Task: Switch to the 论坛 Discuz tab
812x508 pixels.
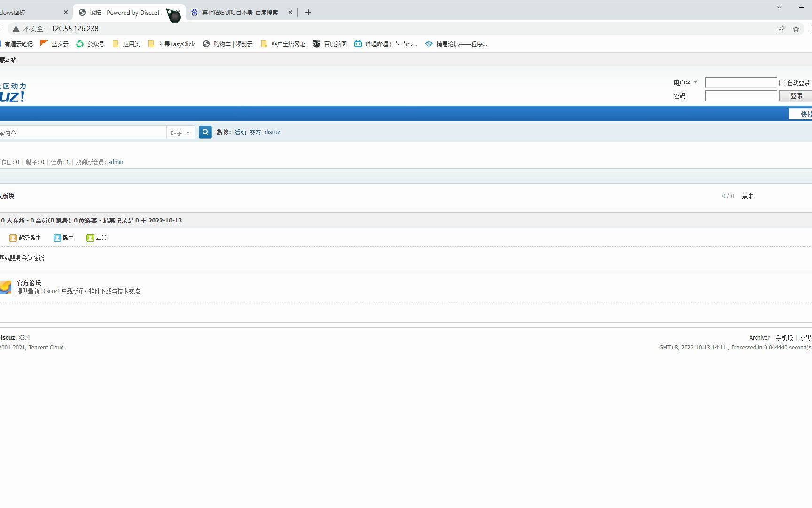Action: 124,12
